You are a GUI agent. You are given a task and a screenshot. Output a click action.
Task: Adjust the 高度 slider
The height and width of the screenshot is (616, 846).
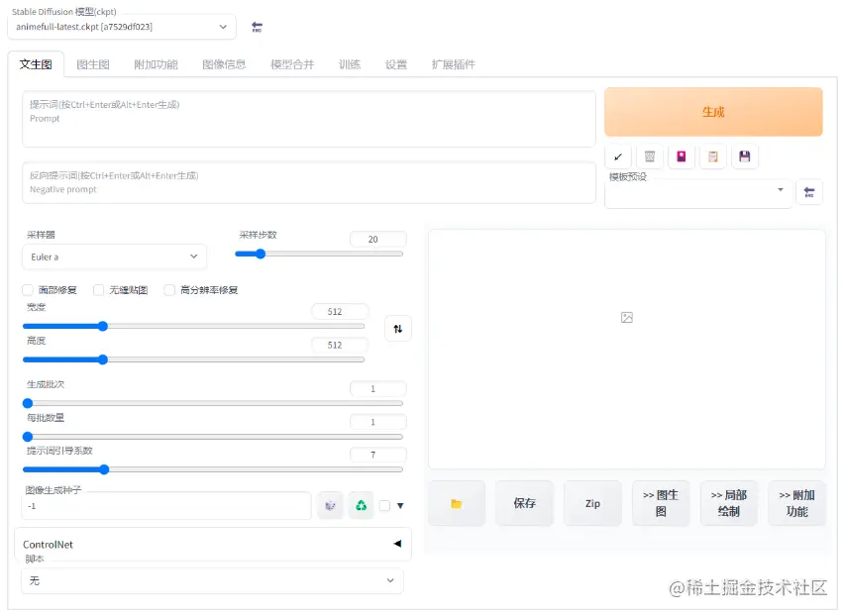click(194, 359)
